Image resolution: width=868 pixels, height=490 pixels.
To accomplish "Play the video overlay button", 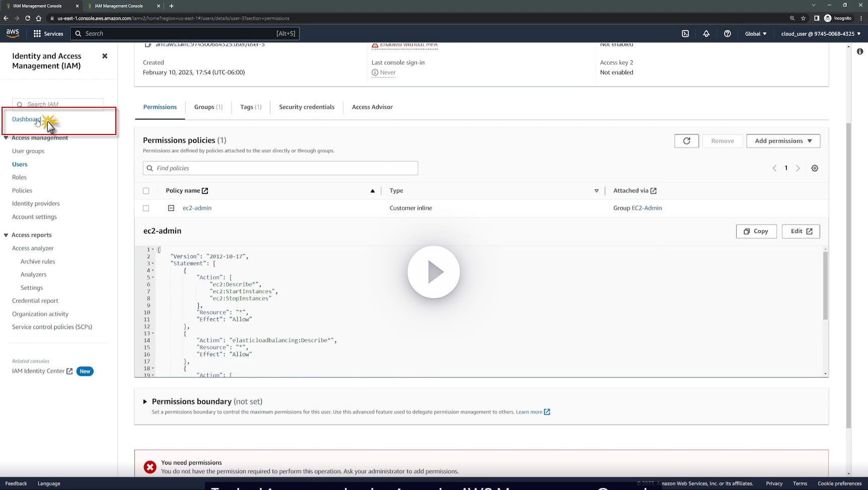I will click(x=433, y=272).
